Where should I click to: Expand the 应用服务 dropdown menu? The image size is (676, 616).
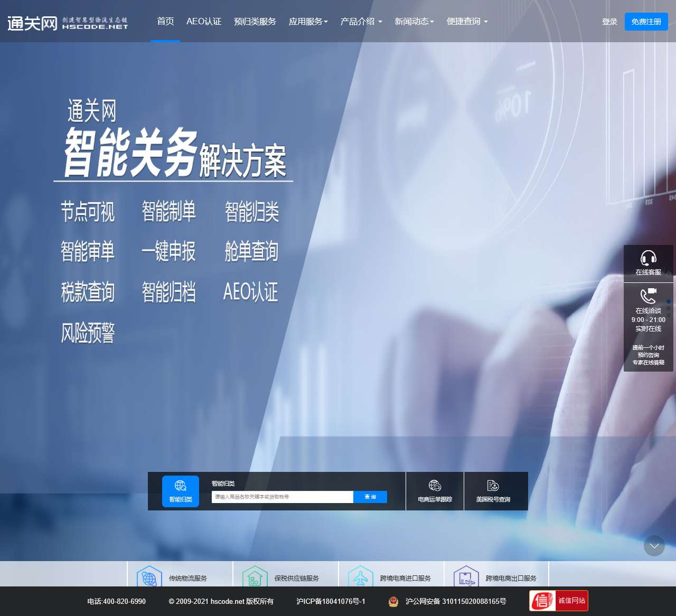pyautogui.click(x=308, y=21)
